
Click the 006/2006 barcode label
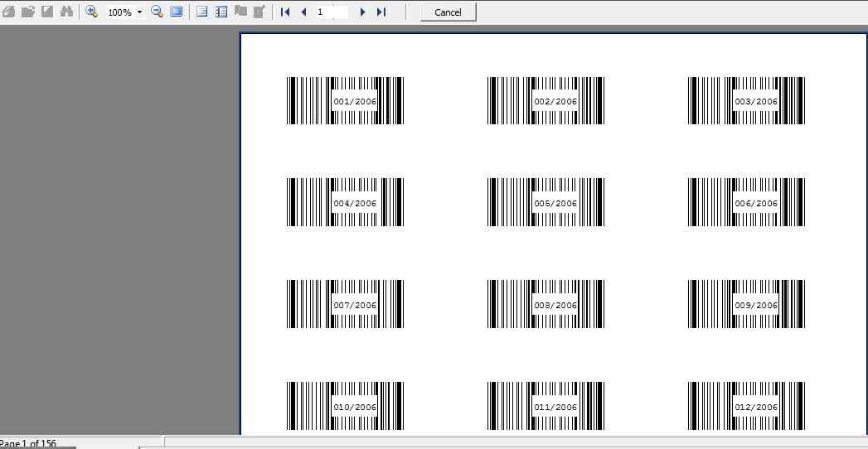(746, 202)
